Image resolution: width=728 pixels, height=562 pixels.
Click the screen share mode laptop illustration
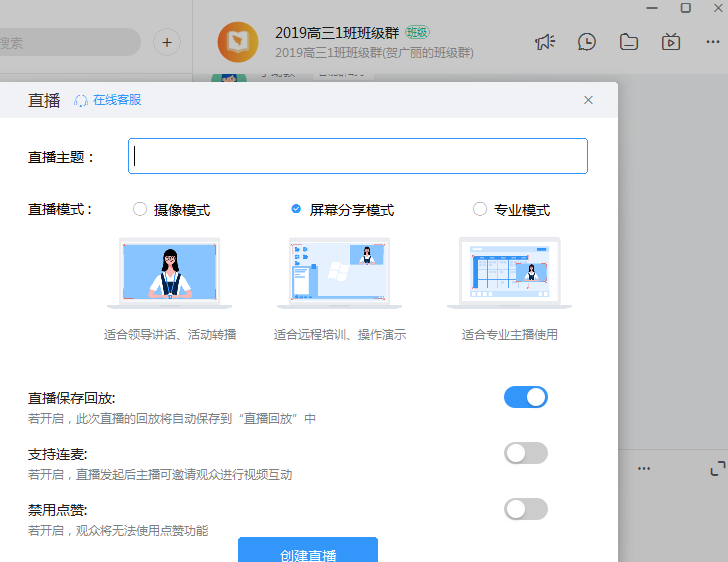339,273
